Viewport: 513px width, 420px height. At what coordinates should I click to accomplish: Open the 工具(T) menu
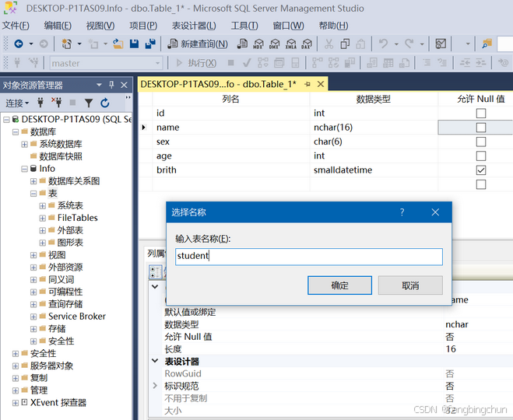(x=244, y=26)
